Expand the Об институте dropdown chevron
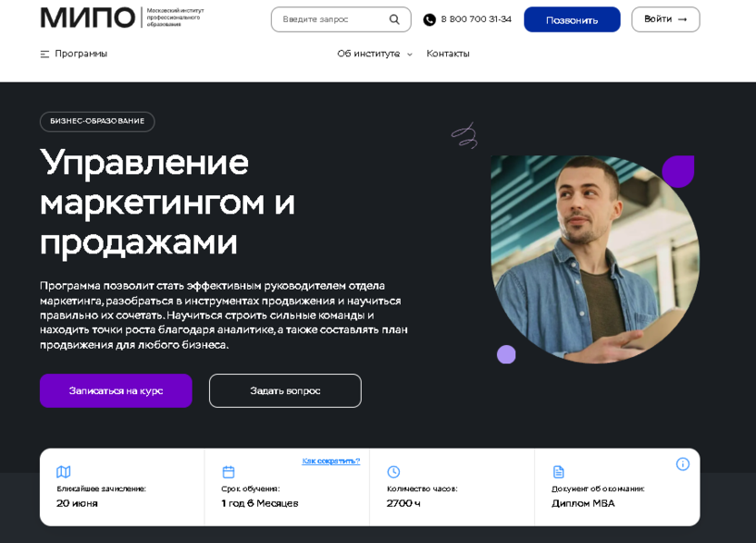Viewport: 756px width, 543px height. 410,54
